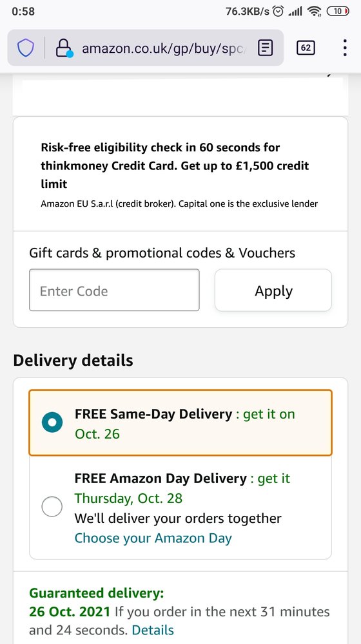
Task: Open Choose your Amazon Day link
Action: 153,538
